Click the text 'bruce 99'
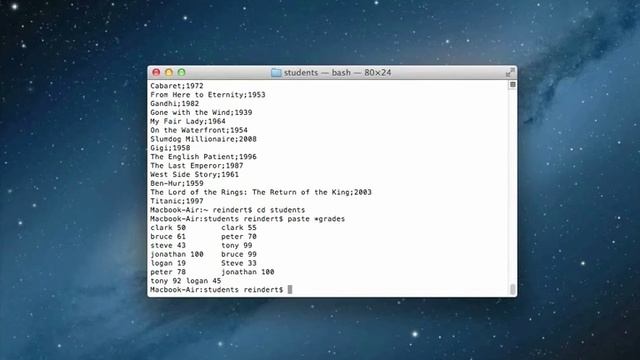640x360 pixels. (239, 254)
